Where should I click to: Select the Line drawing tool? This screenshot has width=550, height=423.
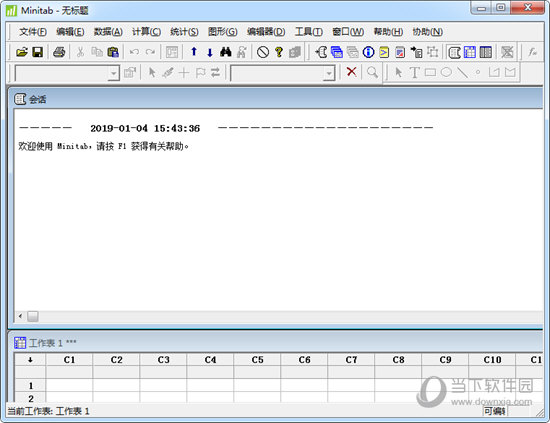pyautogui.click(x=462, y=73)
